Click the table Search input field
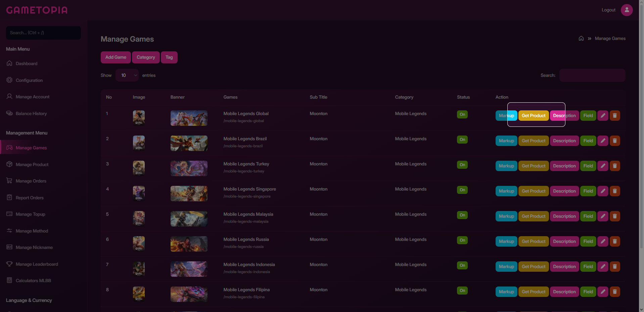The height and width of the screenshot is (312, 644). point(592,75)
